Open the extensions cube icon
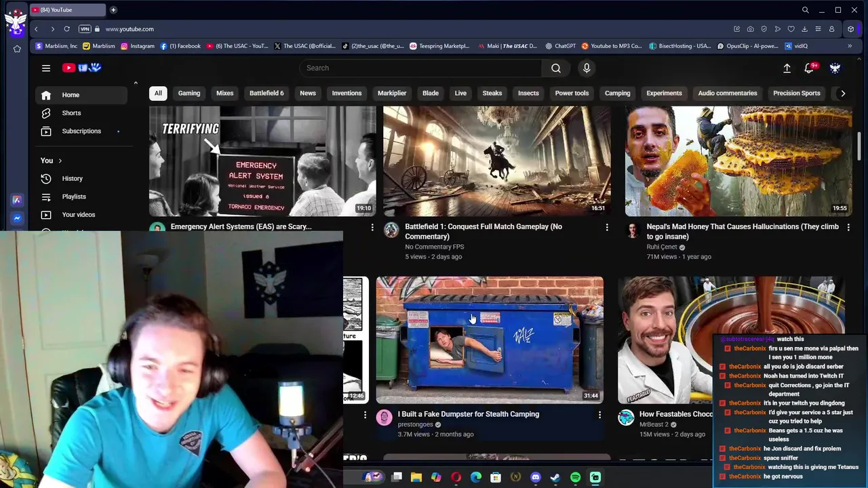Image resolution: width=868 pixels, height=488 pixels. (x=850, y=29)
